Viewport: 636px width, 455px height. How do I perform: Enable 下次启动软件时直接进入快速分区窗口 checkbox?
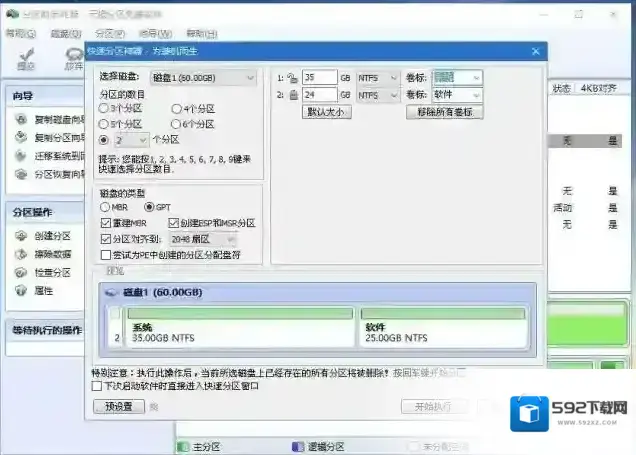[96, 384]
